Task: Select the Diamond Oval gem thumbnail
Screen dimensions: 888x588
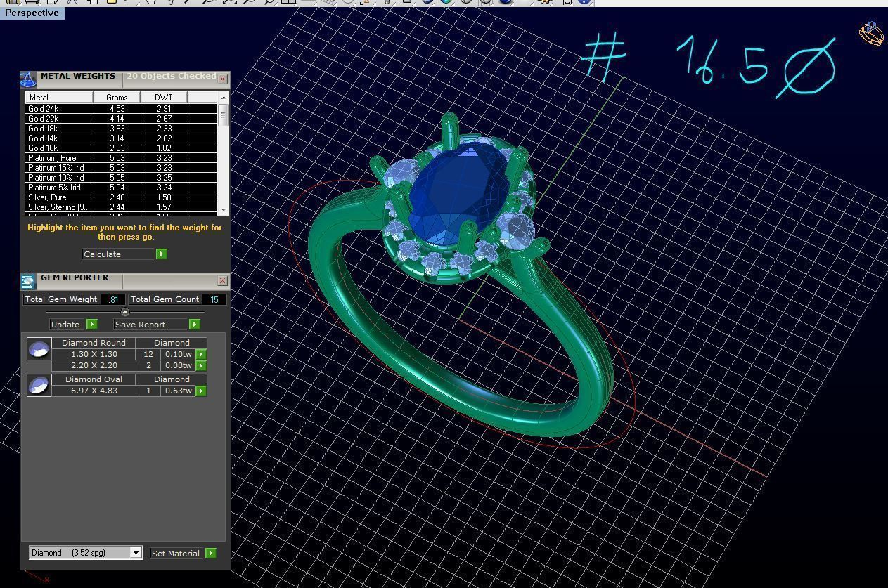Action: 39,385
